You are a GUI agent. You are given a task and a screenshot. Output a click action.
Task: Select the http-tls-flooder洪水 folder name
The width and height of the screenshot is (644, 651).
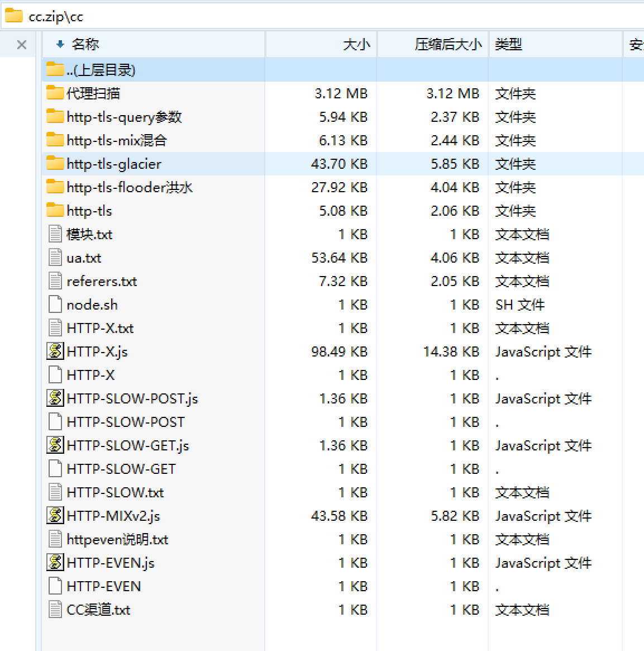130,187
